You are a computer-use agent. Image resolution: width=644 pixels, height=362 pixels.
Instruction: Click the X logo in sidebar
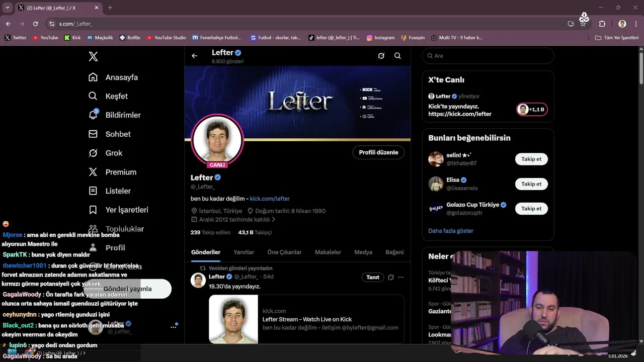coord(93,57)
